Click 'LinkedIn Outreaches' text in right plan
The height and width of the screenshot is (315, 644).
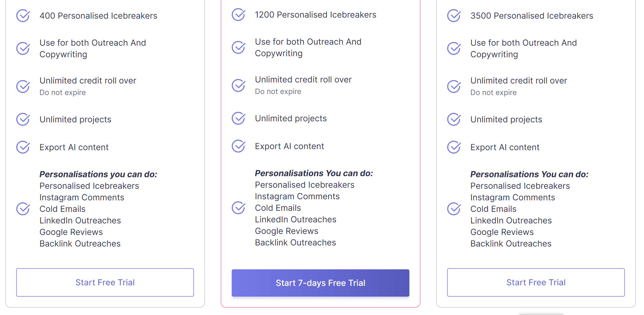(x=511, y=220)
